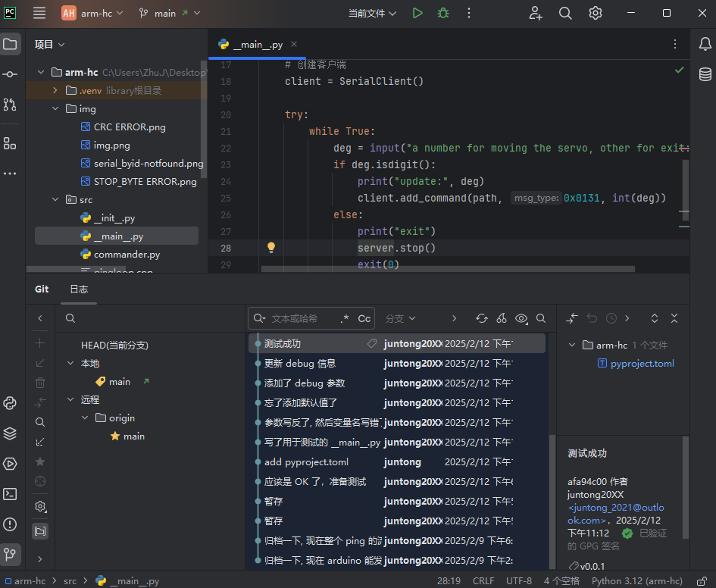Open the eye view options in Git log
The width and height of the screenshot is (716, 588).
coord(521,318)
